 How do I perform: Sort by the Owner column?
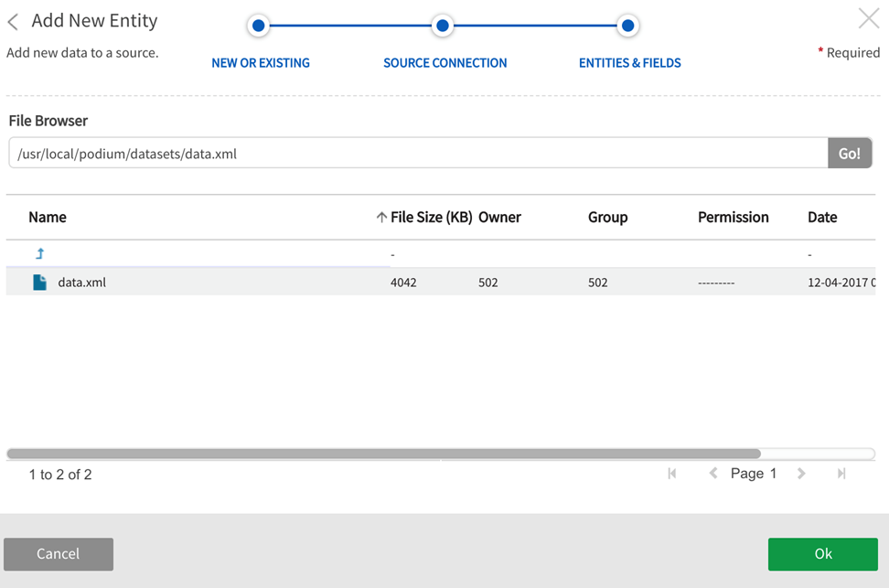(499, 217)
